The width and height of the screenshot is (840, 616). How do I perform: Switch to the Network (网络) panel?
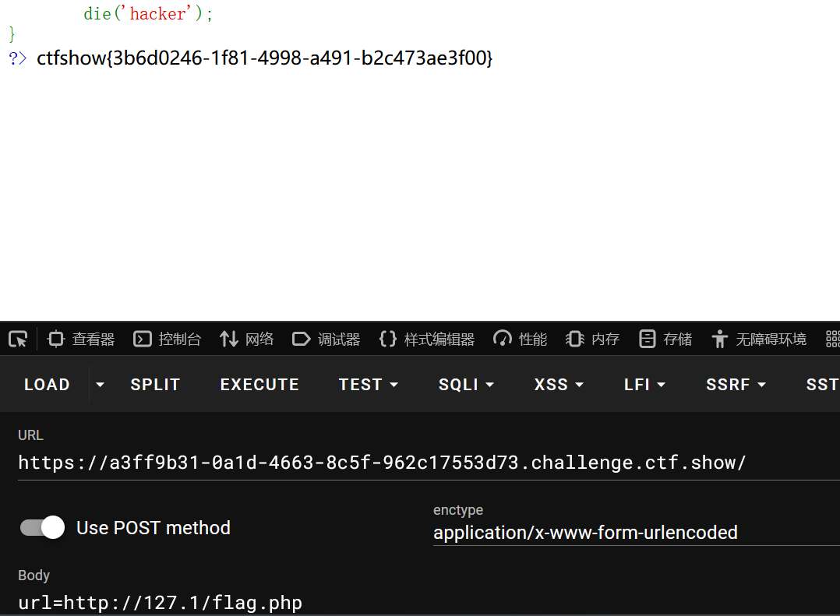pyautogui.click(x=247, y=339)
